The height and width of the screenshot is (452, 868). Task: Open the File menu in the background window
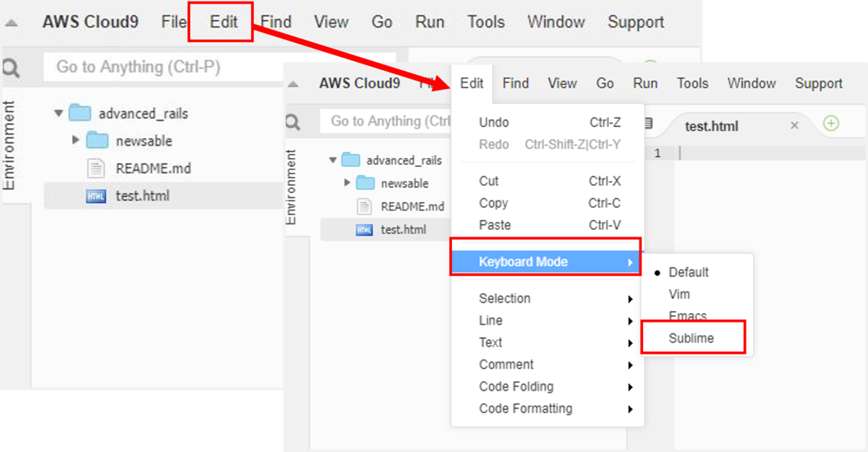click(174, 22)
